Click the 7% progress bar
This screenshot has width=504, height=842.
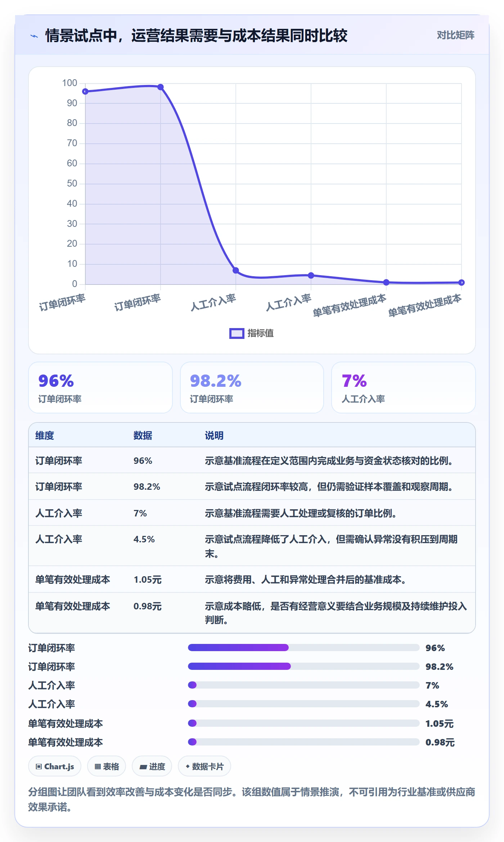(303, 685)
